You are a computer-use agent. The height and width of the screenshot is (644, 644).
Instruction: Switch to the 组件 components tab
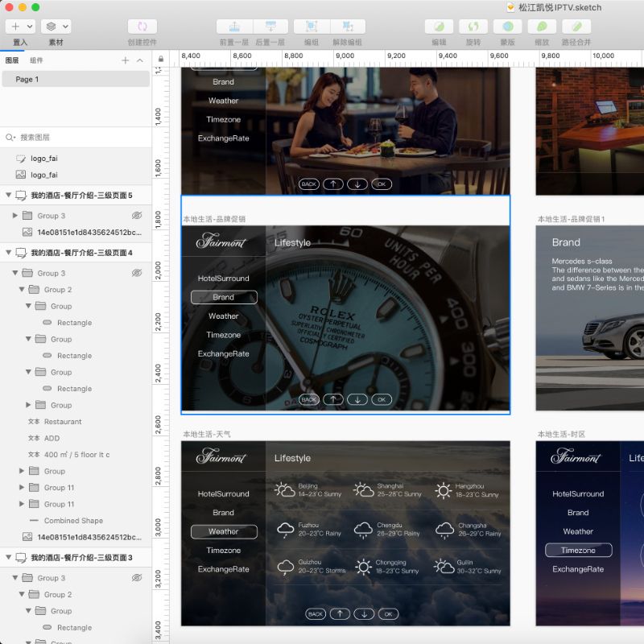point(37,60)
